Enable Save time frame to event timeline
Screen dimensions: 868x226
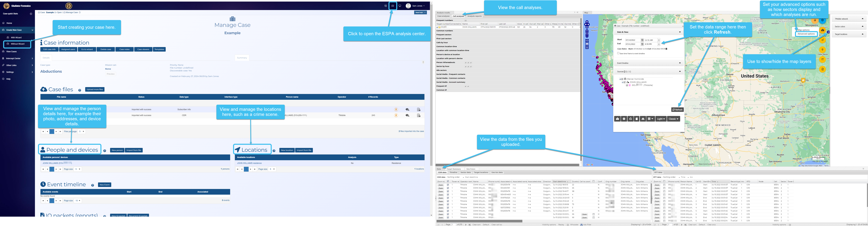pos(618,53)
